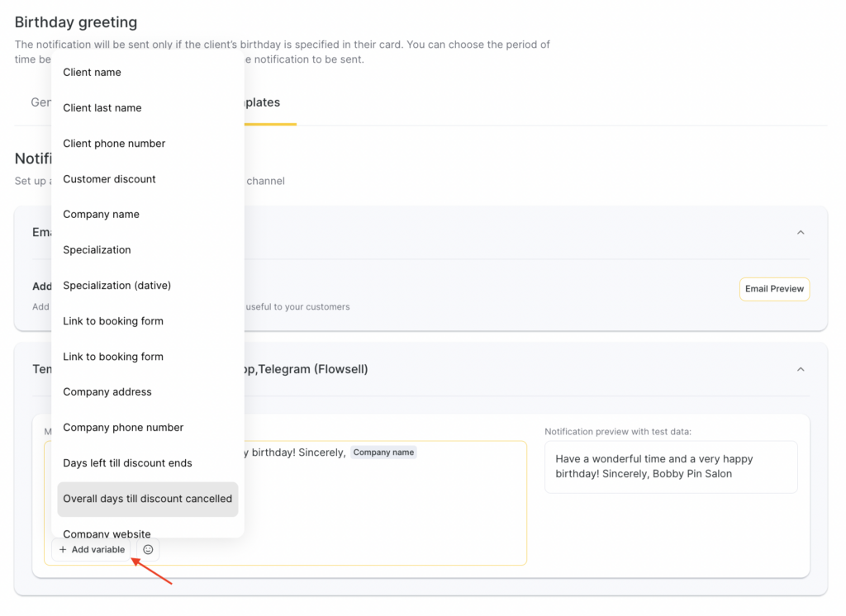Screen dimensions: 846x616
Task: Insert Client phone number variable
Action: 114,144
